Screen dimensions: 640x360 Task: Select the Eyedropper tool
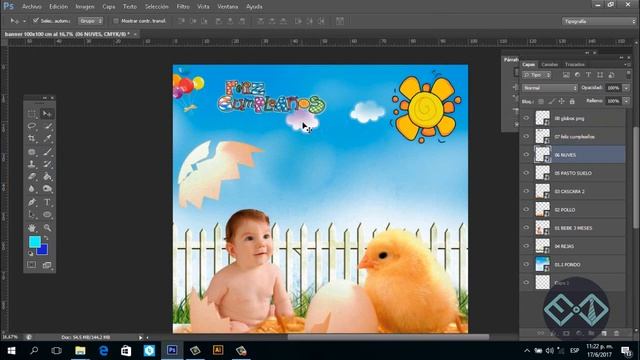(x=47, y=139)
